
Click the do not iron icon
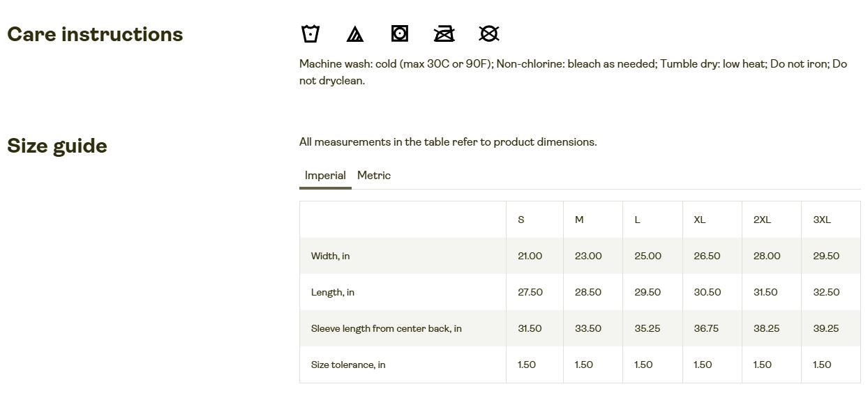point(444,33)
